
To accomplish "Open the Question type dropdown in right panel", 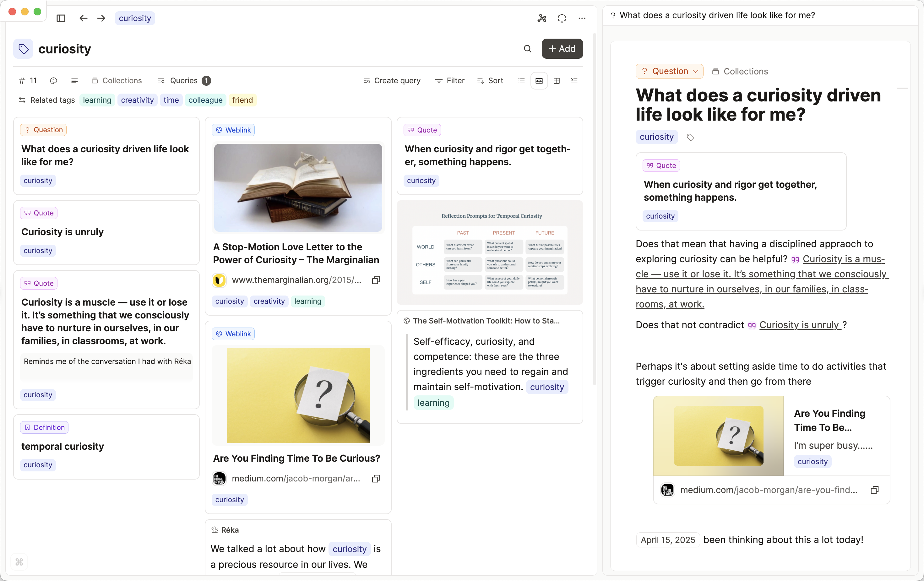I will (x=670, y=71).
